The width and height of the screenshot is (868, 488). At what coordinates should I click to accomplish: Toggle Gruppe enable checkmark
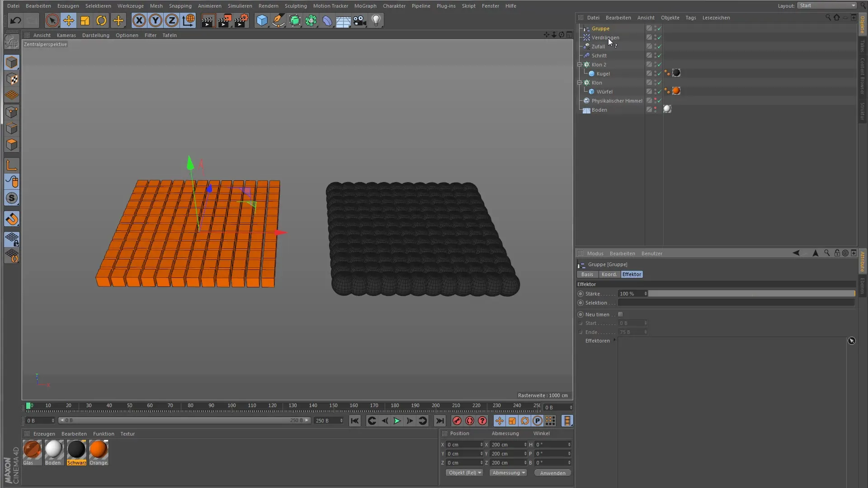(x=660, y=28)
